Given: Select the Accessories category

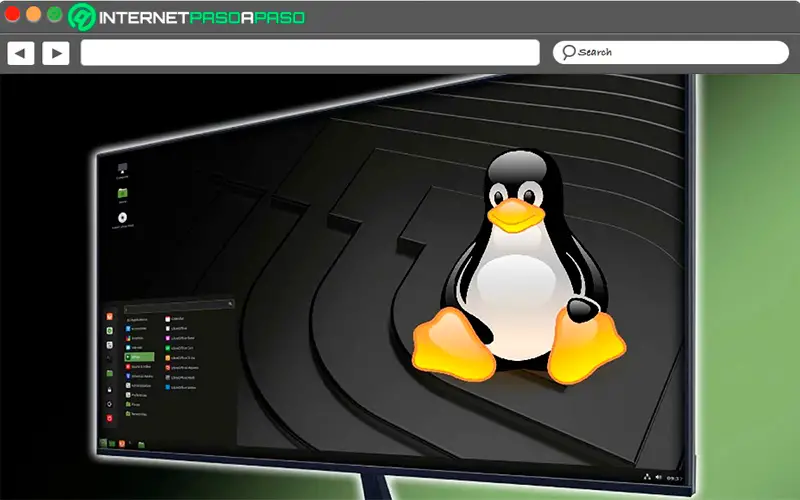Looking at the screenshot, I should [x=136, y=329].
